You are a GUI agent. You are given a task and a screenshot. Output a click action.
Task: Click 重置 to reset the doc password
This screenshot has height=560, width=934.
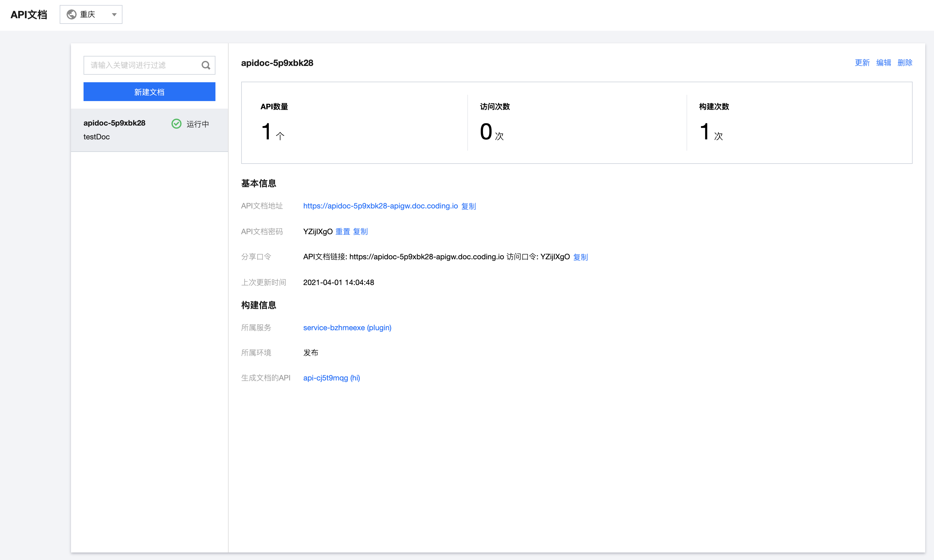(x=343, y=232)
